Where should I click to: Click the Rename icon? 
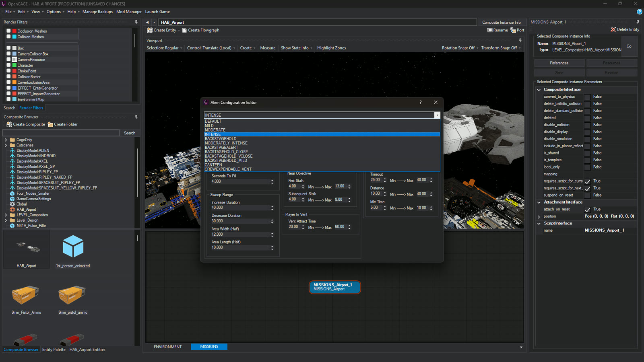pyautogui.click(x=489, y=30)
